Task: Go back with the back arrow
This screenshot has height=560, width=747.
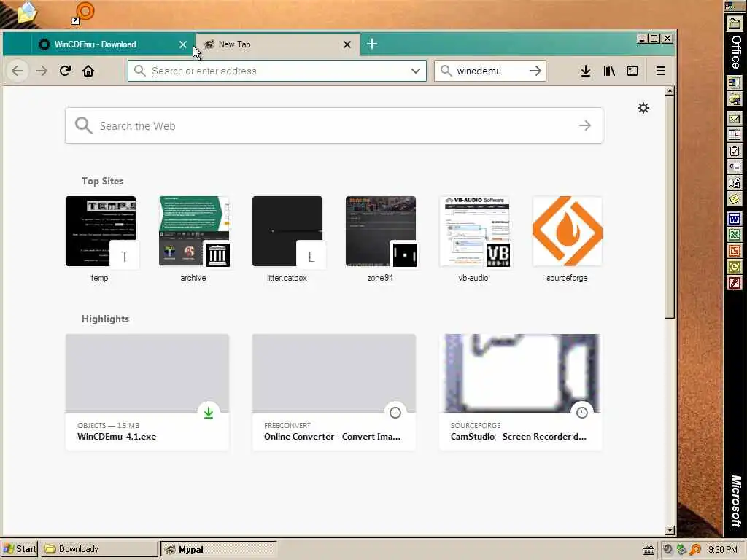Action: (18, 71)
